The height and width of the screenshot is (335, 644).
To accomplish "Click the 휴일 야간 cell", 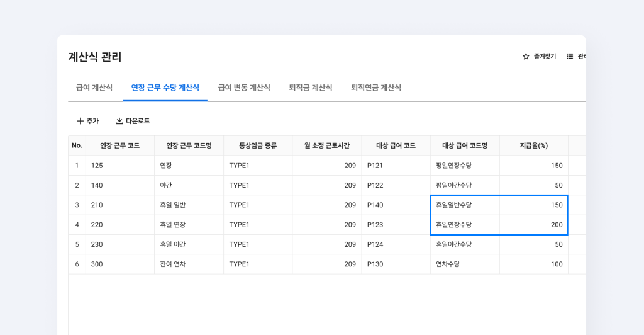I will coord(189,244).
